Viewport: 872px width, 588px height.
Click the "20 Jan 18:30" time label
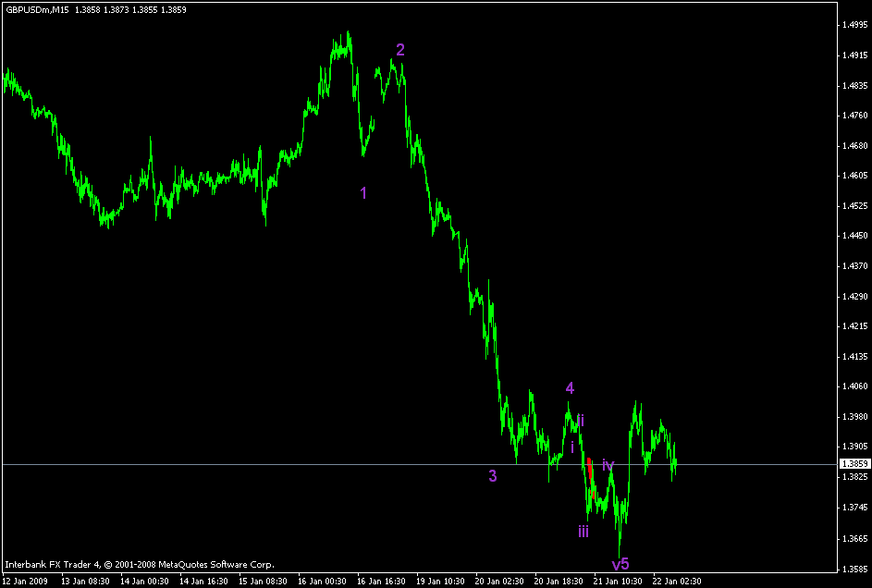(x=559, y=582)
